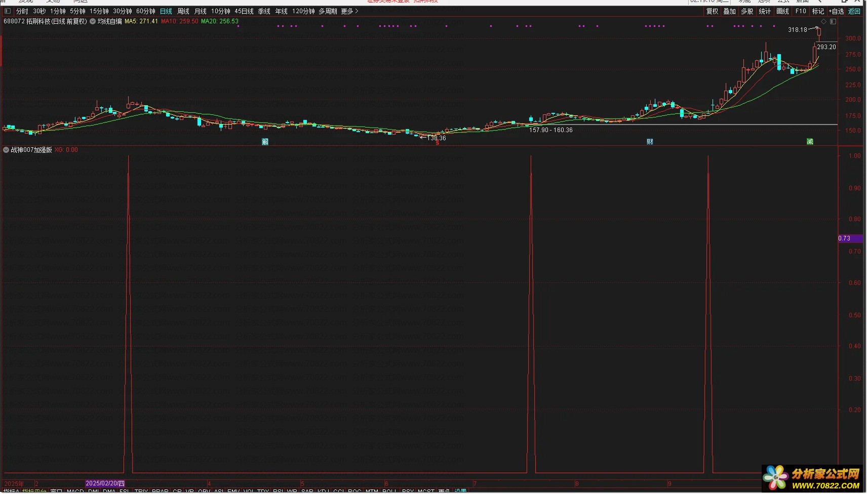Expand the 更多 timeframe list
The image size is (868, 494).
(x=349, y=11)
